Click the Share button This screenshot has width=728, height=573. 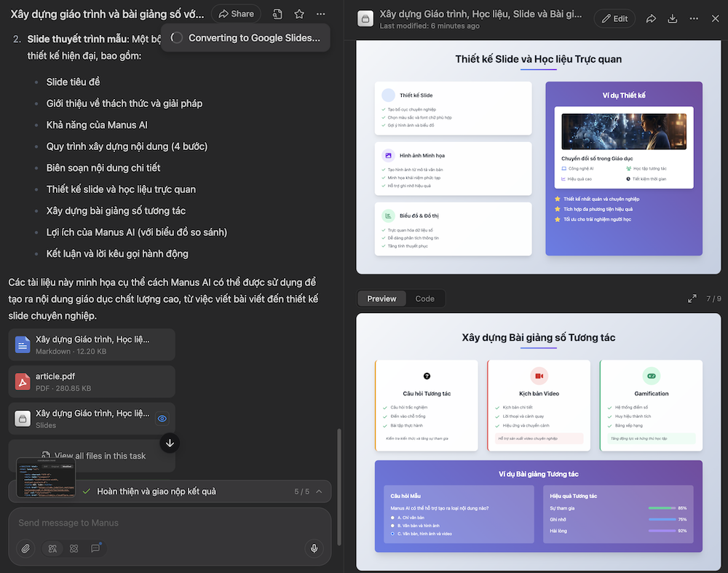coord(236,14)
